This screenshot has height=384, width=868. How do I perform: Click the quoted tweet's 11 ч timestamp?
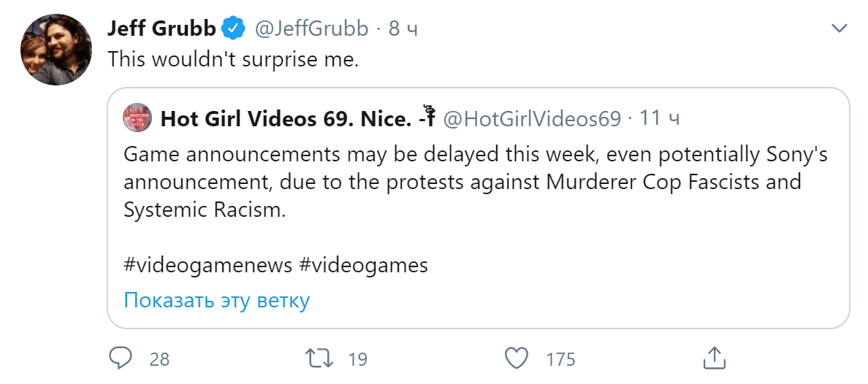pyautogui.click(x=660, y=118)
